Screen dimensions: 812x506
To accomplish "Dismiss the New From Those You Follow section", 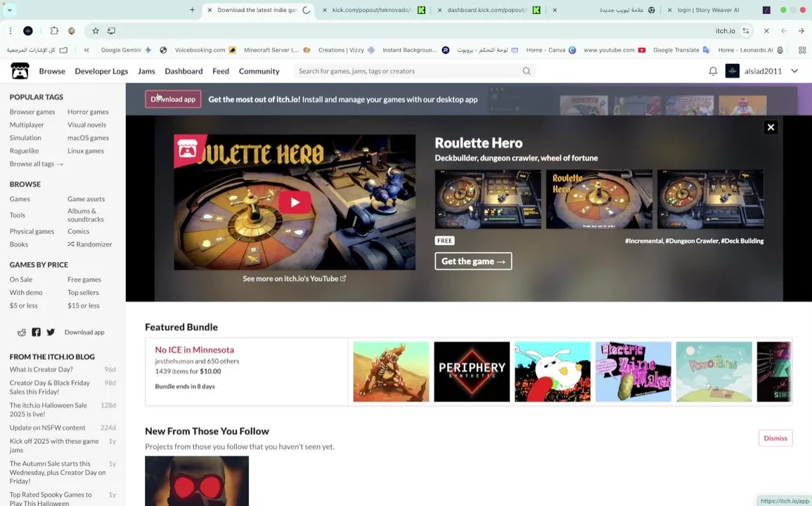I will point(775,438).
